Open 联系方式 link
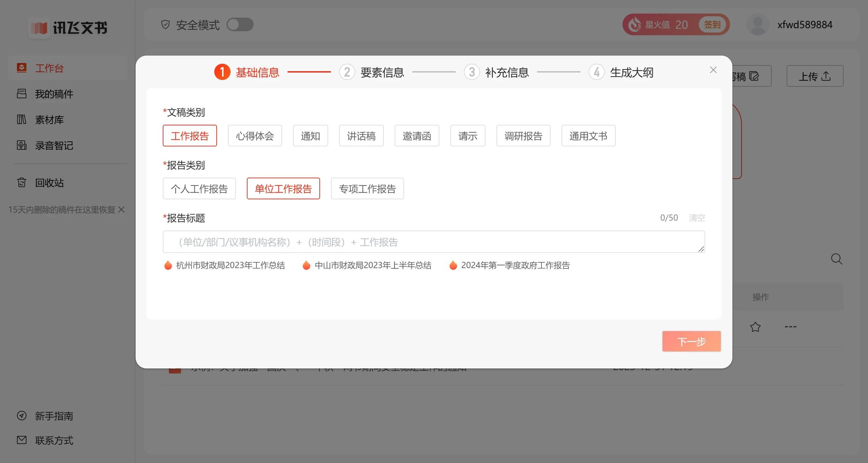The width and height of the screenshot is (868, 463). (x=54, y=440)
